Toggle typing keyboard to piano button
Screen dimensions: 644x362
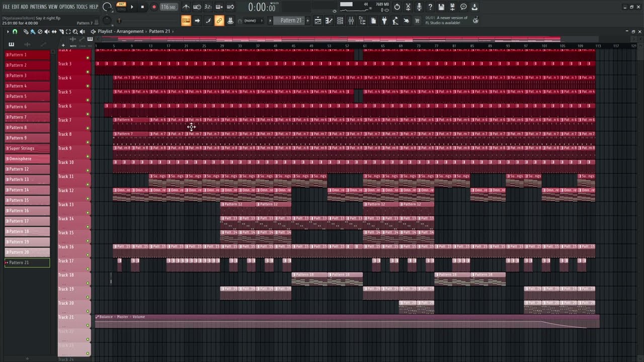tap(186, 21)
